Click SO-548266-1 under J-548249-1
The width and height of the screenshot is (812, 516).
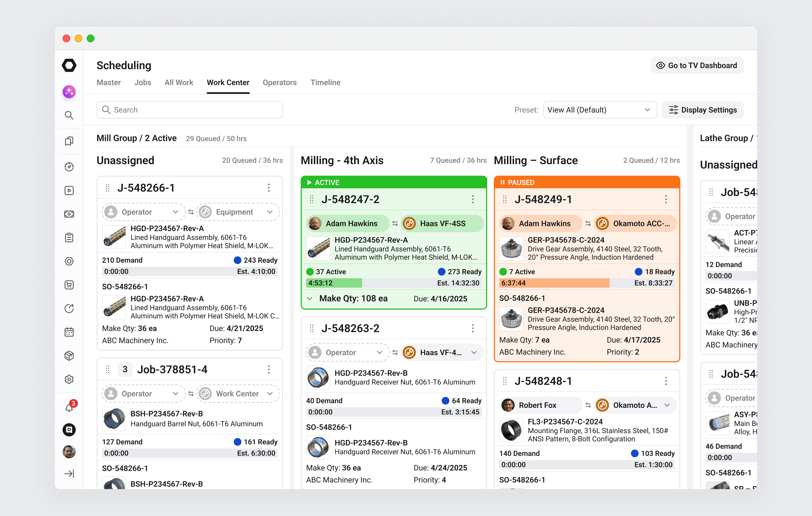(522, 298)
